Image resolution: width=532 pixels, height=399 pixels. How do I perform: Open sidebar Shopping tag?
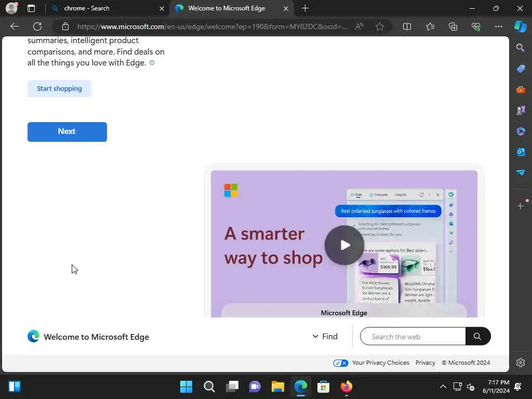point(521,69)
